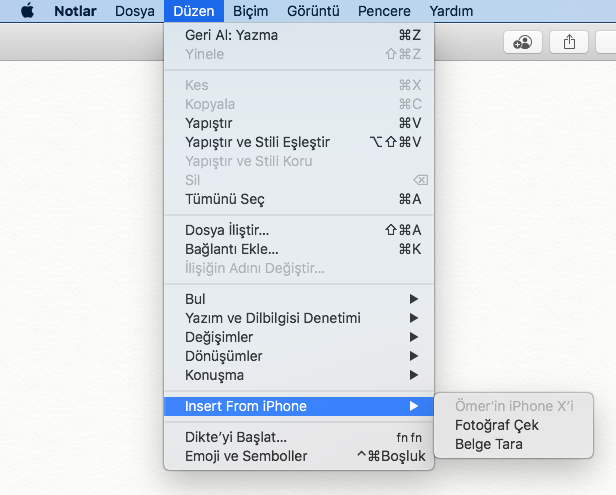
Task: Click the add people collaboration icon
Action: 522,42
